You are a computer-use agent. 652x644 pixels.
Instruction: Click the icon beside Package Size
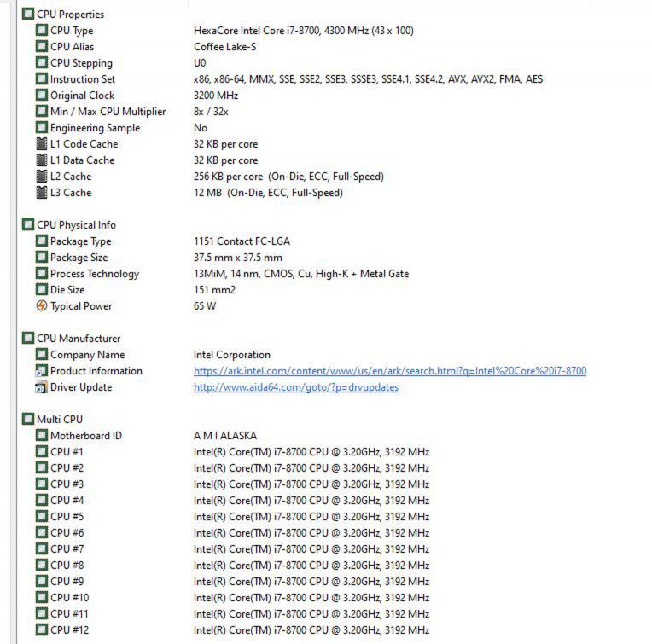pyautogui.click(x=42, y=258)
